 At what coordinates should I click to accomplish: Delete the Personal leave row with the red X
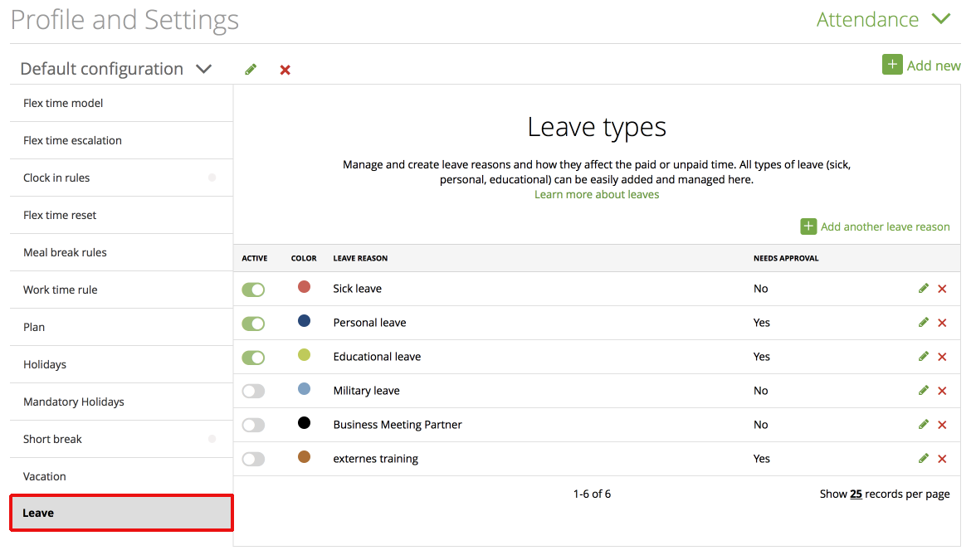click(x=943, y=322)
